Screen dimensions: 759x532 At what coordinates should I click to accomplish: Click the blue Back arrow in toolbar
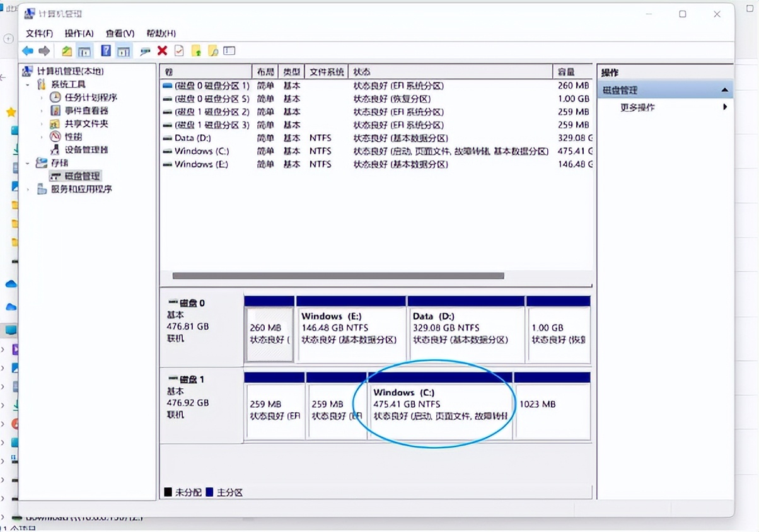(x=28, y=51)
